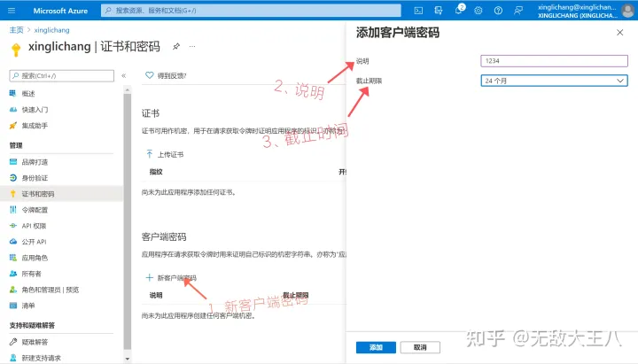Collapse the left sidebar menu

coord(123,75)
